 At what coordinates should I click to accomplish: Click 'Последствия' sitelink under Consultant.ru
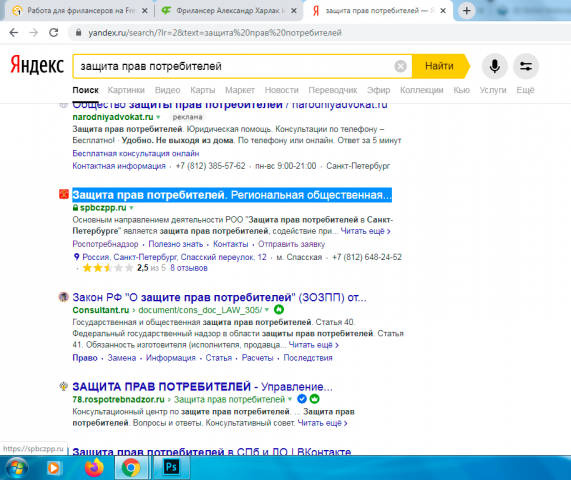[308, 358]
